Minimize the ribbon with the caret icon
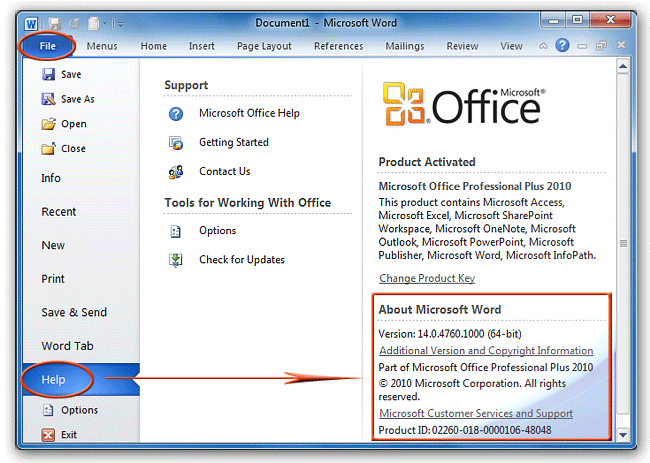 [543, 46]
